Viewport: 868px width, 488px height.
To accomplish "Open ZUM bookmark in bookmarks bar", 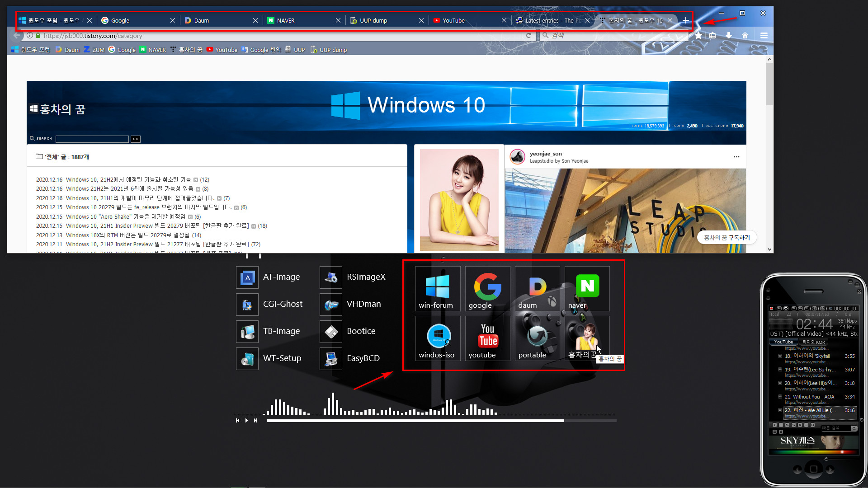I will pyautogui.click(x=94, y=50).
